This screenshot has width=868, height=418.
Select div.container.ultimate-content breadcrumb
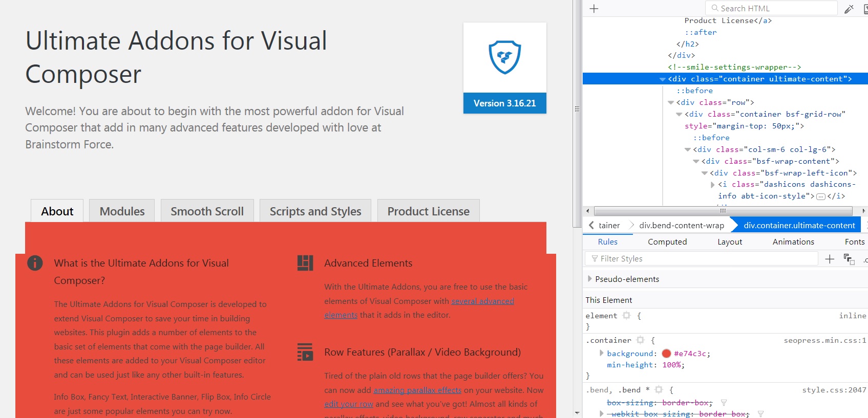pos(799,225)
